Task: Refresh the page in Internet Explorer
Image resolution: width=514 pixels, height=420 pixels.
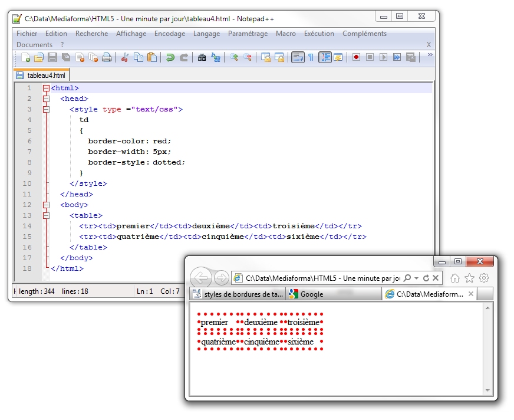Action: click(426, 278)
